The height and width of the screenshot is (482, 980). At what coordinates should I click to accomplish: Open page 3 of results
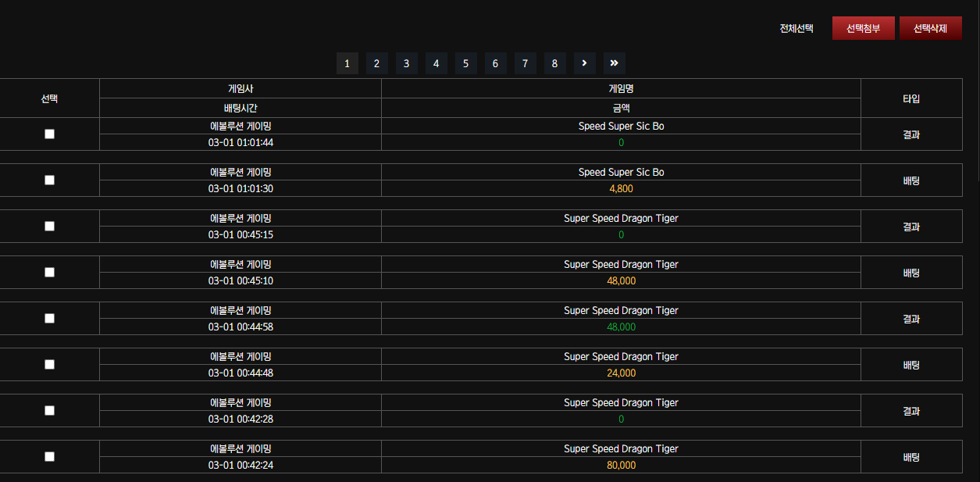[406, 63]
